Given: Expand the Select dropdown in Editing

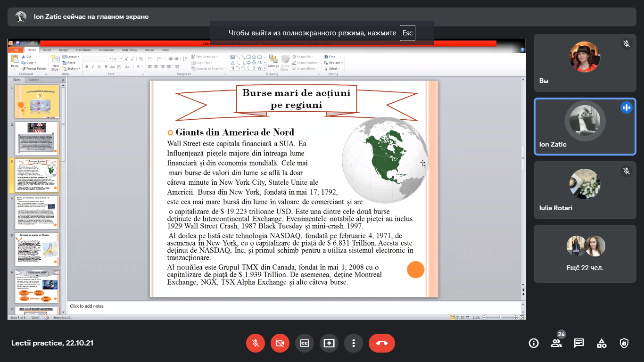Looking at the screenshot, I should pos(333,69).
